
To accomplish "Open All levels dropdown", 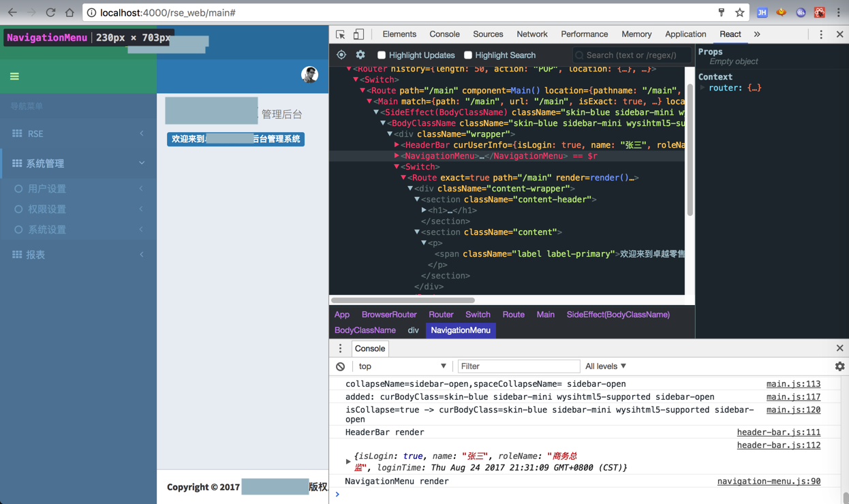I will tap(606, 366).
